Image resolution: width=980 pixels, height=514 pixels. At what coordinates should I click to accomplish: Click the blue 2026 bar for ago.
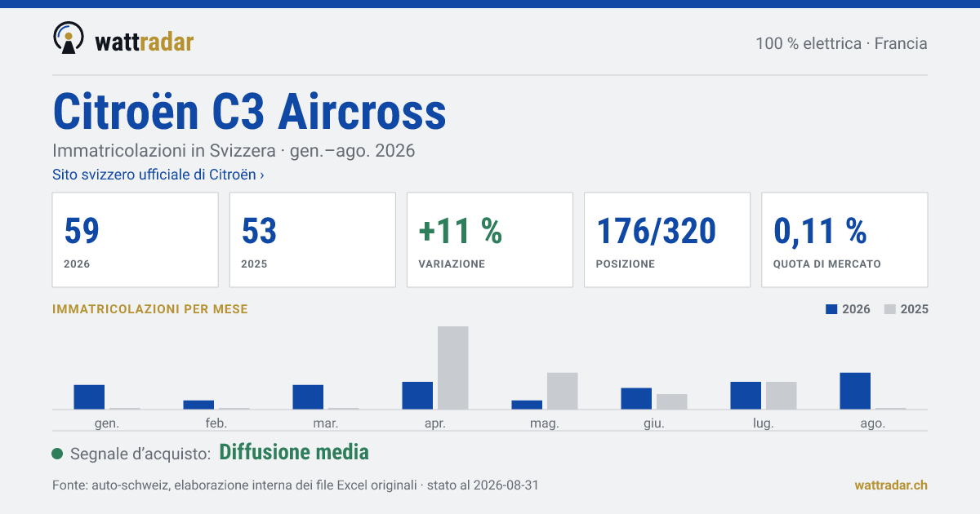[x=855, y=391]
